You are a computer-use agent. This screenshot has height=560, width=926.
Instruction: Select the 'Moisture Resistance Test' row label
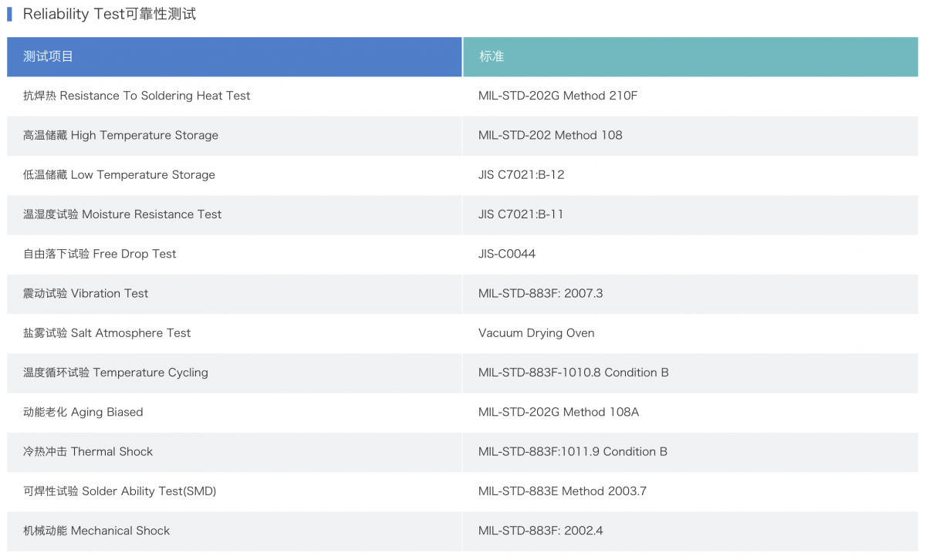coord(122,214)
